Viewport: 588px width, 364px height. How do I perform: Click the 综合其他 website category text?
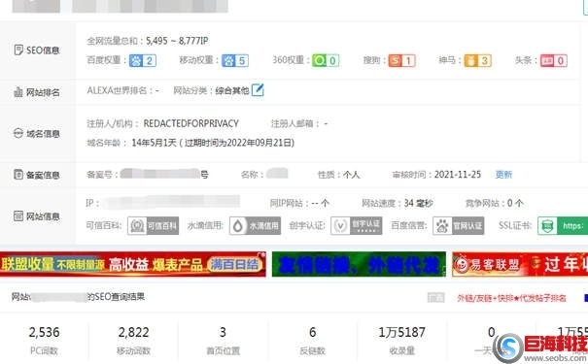(232, 90)
